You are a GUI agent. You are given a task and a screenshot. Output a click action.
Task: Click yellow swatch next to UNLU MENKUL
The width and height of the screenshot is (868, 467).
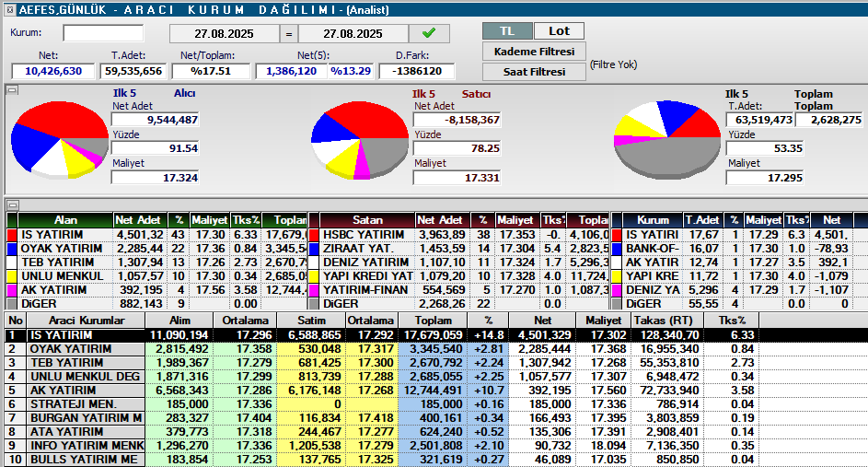(x=11, y=276)
